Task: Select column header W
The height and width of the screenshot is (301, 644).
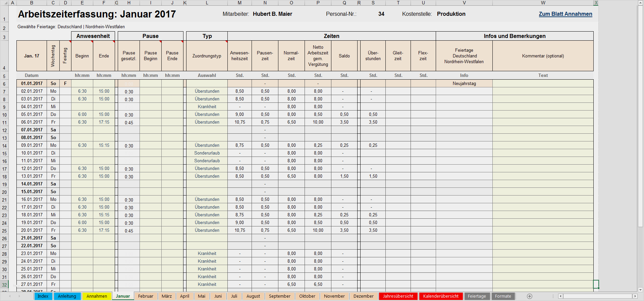Action: click(x=543, y=3)
